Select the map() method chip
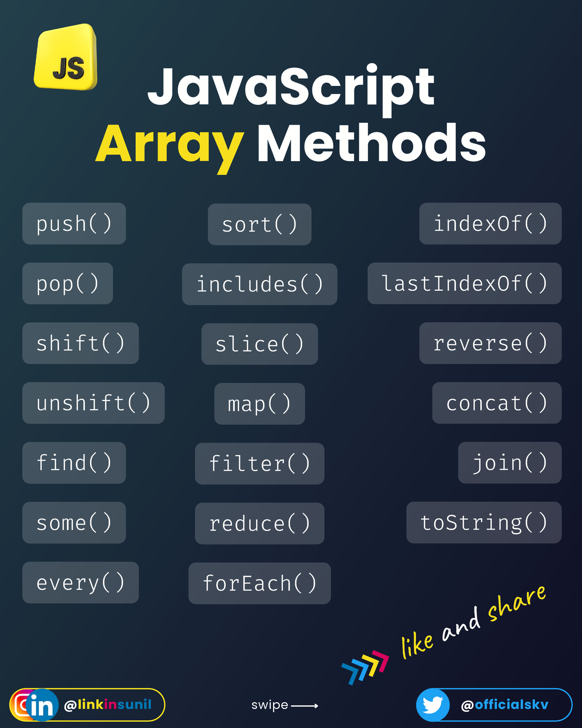 259,404
